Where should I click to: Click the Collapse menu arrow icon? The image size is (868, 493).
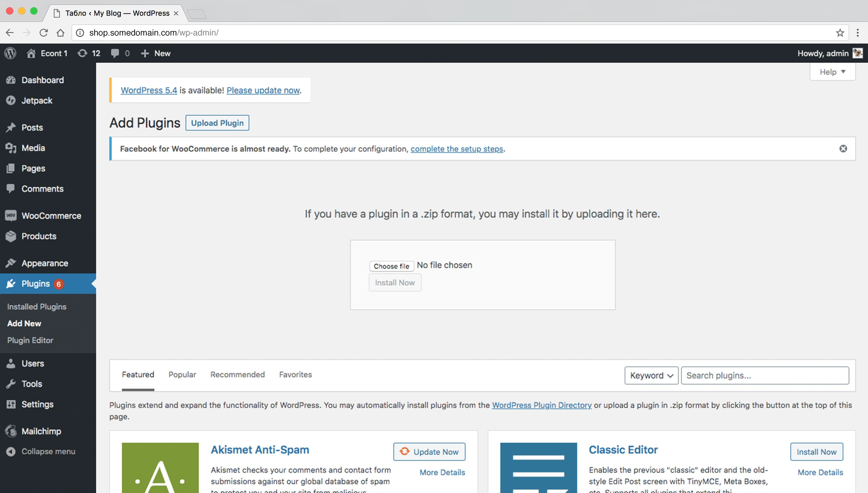11,451
